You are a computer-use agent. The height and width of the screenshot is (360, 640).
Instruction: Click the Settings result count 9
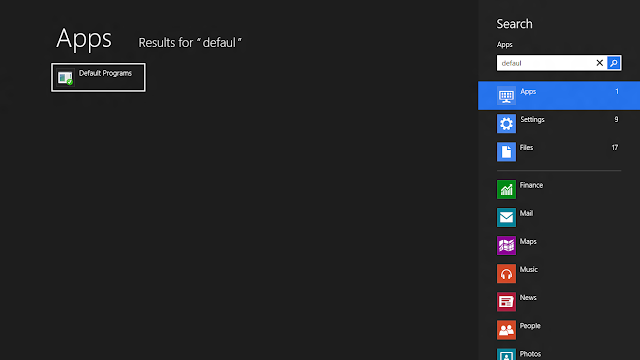tap(616, 120)
